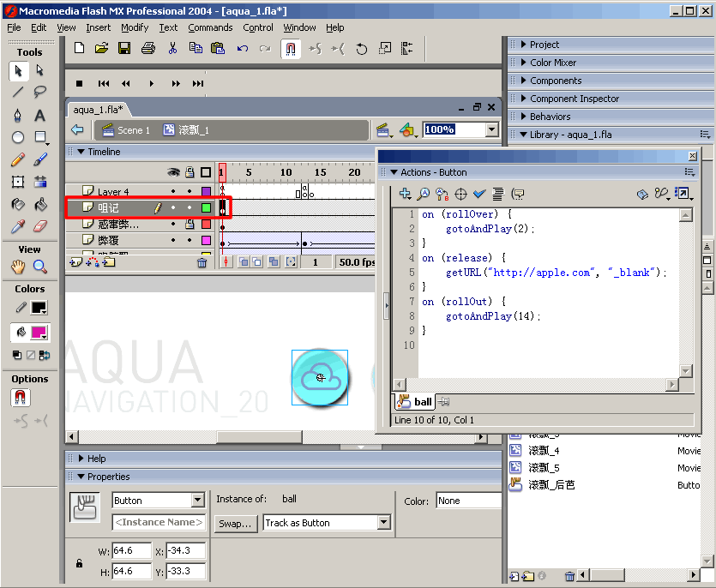716x588 pixels.
Task: Click the Stop controller button
Action: coord(80,83)
